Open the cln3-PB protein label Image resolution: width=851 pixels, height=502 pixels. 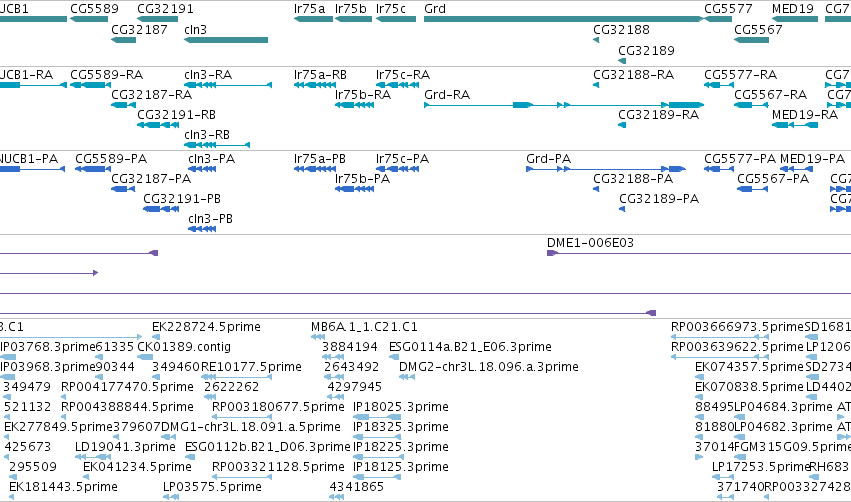point(211,219)
